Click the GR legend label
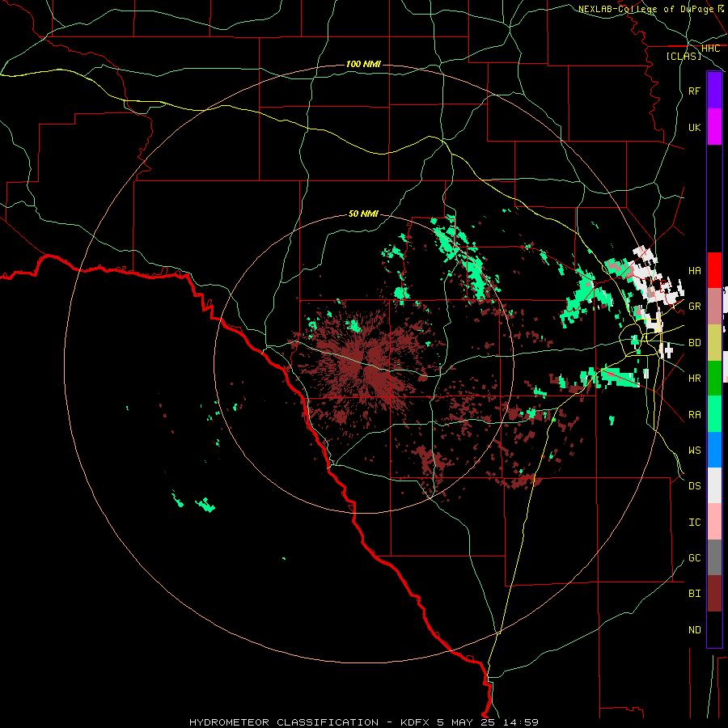Image resolution: width=728 pixels, height=728 pixels. pyautogui.click(x=694, y=307)
